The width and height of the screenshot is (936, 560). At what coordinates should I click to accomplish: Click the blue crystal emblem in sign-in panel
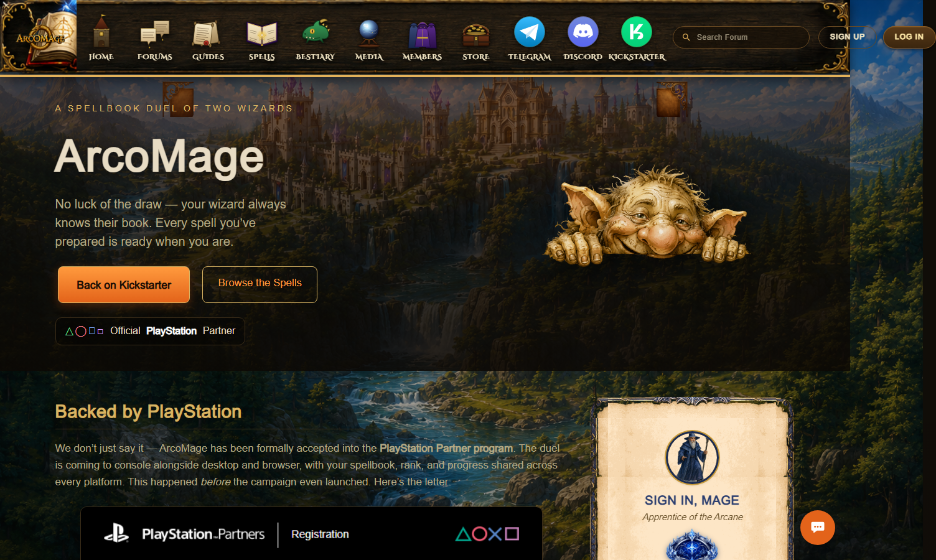click(692, 545)
